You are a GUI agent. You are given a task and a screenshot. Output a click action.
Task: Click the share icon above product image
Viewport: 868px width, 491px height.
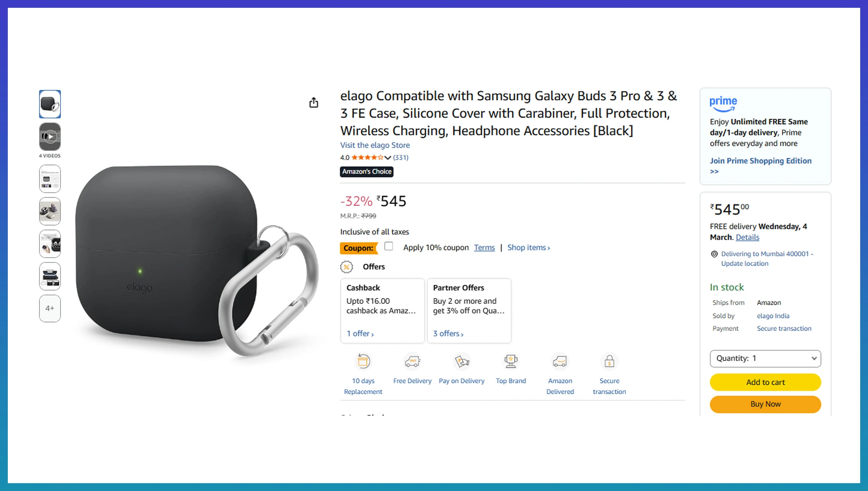(x=314, y=103)
